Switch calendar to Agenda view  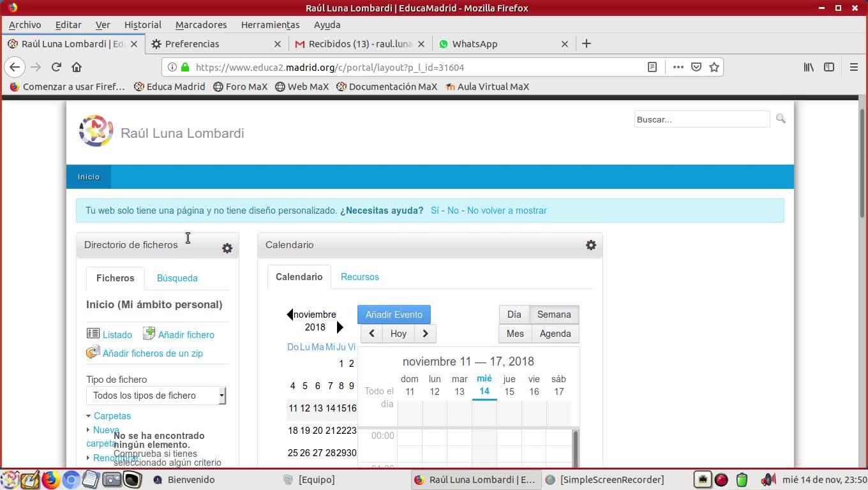coord(555,334)
